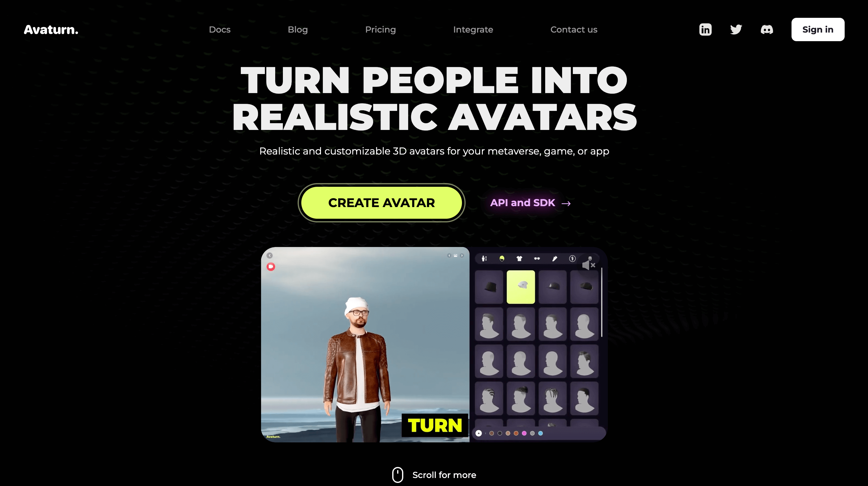Click the CREATE AVATAR button
The width and height of the screenshot is (868, 486).
(x=381, y=203)
